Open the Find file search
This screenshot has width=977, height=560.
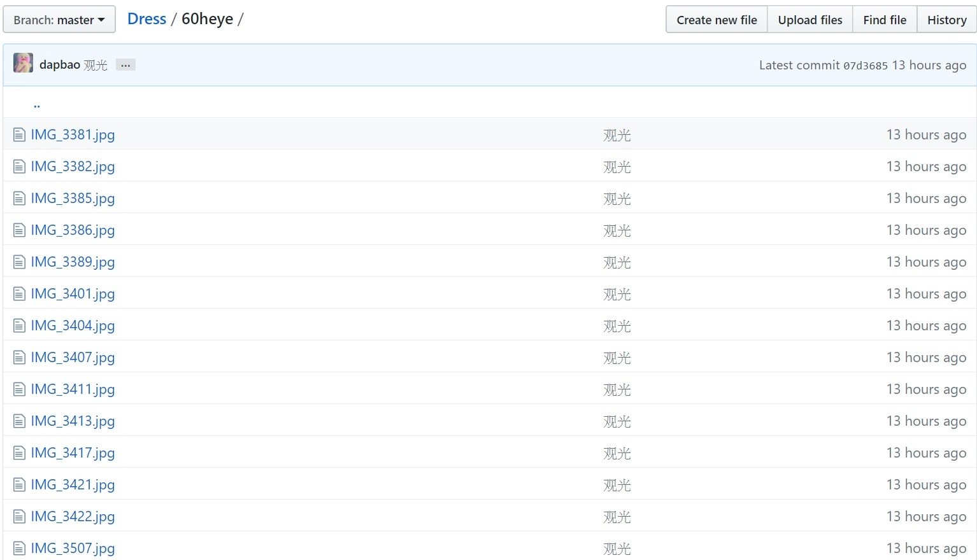click(884, 20)
